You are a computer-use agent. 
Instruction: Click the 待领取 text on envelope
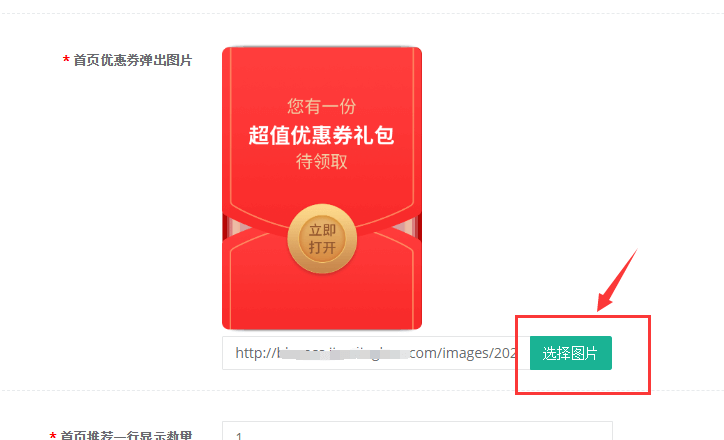[322, 162]
